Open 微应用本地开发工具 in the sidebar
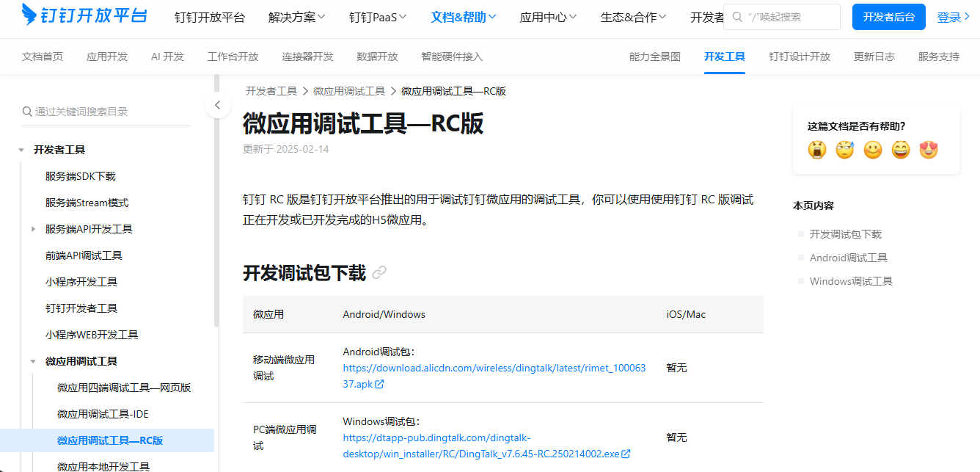The height and width of the screenshot is (472, 980). (x=103, y=467)
